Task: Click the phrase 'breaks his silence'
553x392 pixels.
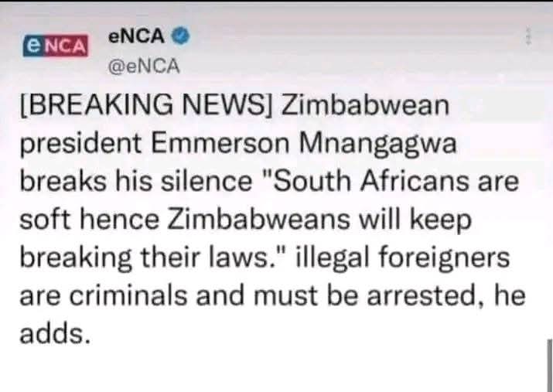Action: (x=136, y=182)
